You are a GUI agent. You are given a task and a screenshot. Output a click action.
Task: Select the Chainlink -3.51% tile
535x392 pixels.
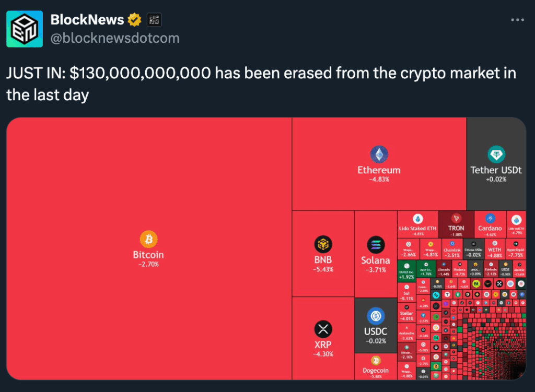pos(452,249)
